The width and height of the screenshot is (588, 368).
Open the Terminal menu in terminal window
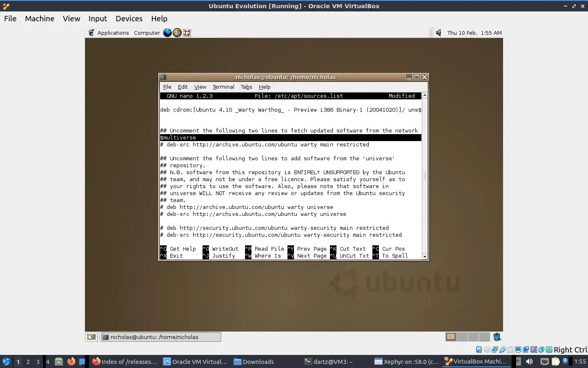coord(223,87)
